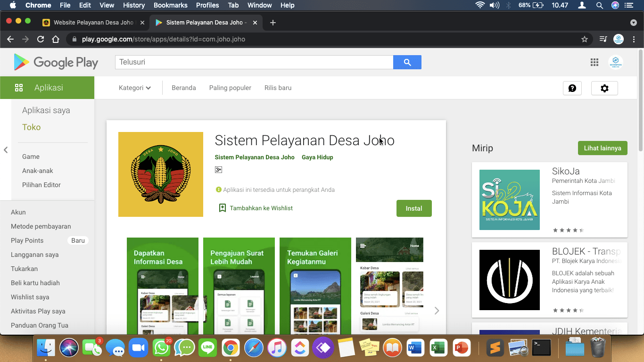Click the Tambahkan ke Wishlist bookmark icon
Viewport: 644px width, 362px height.
[x=223, y=208]
